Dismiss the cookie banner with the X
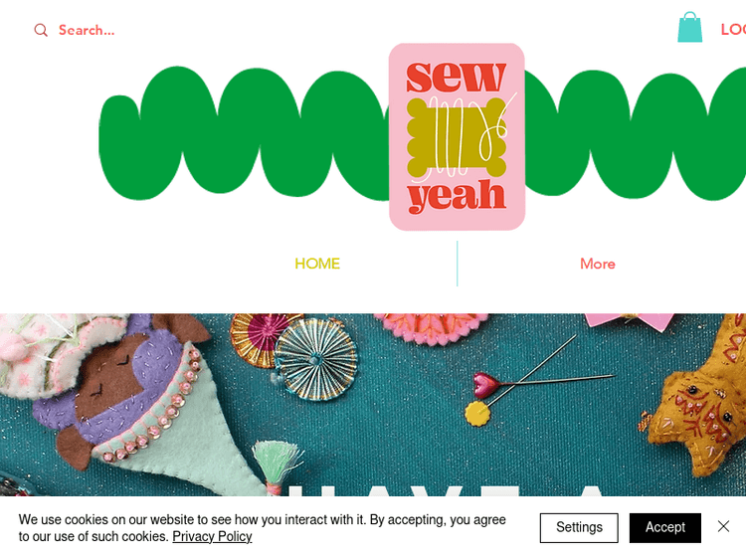 (723, 526)
